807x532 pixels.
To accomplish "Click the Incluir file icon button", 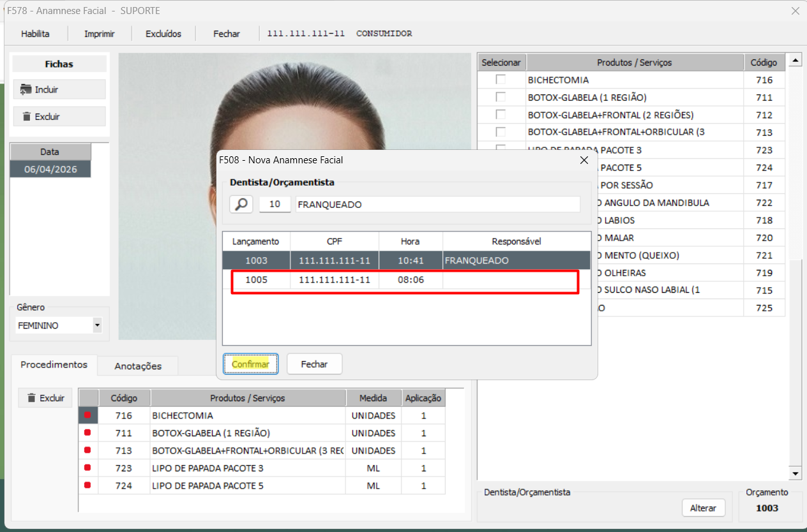I will pos(59,89).
